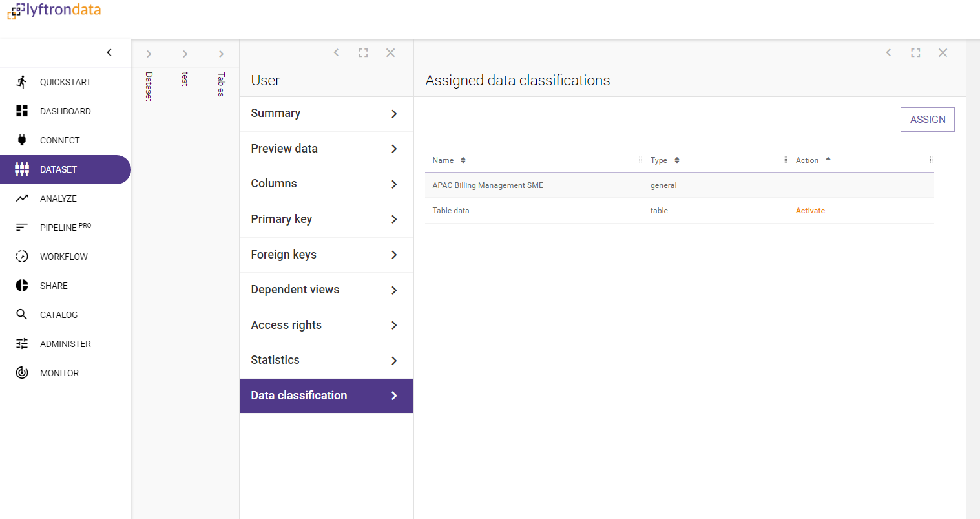The width and height of the screenshot is (980, 519).
Task: Open the Primary key section
Action: point(326,220)
